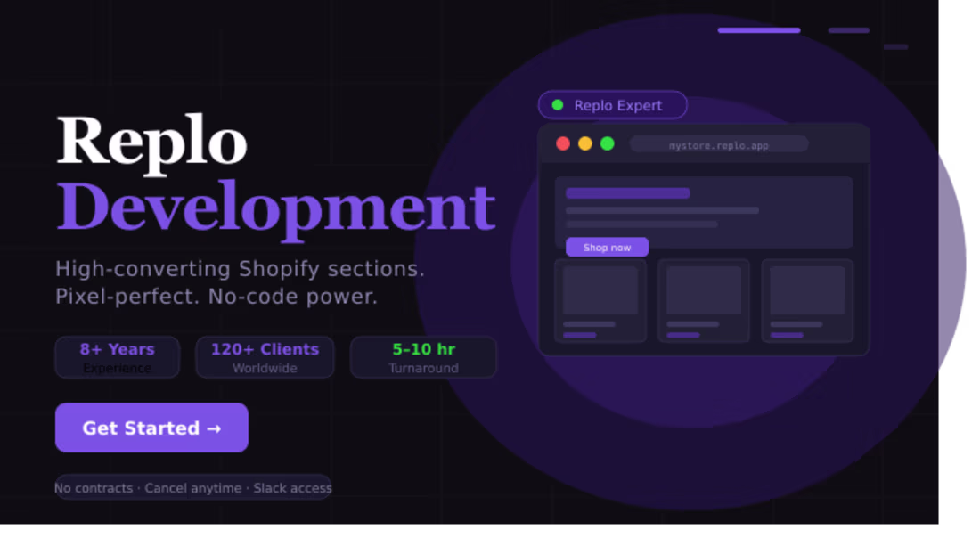
Task: Click the green status dot beside Replo Expert
Action: [558, 105]
